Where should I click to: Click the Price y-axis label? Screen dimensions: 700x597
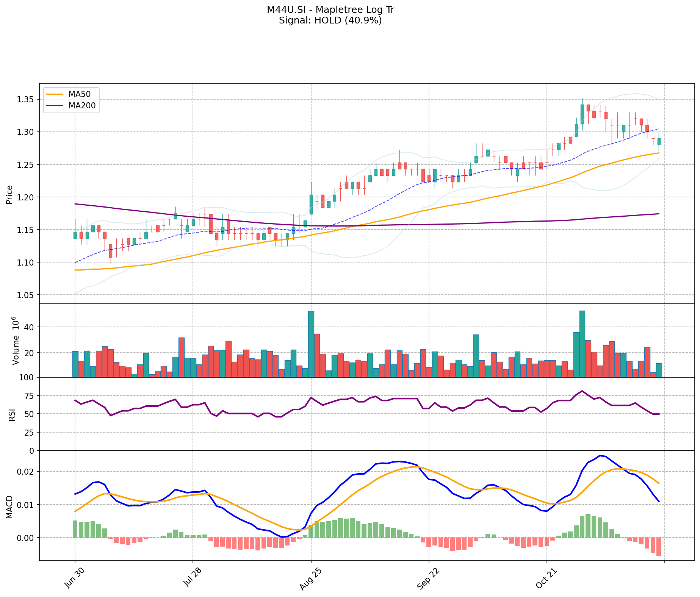pos(10,194)
